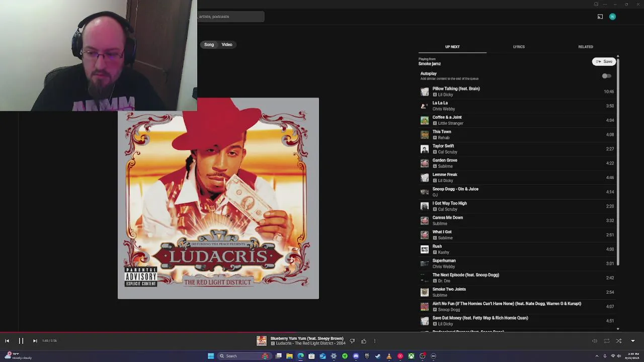Open YouTube Music from the taskbar

(400, 356)
